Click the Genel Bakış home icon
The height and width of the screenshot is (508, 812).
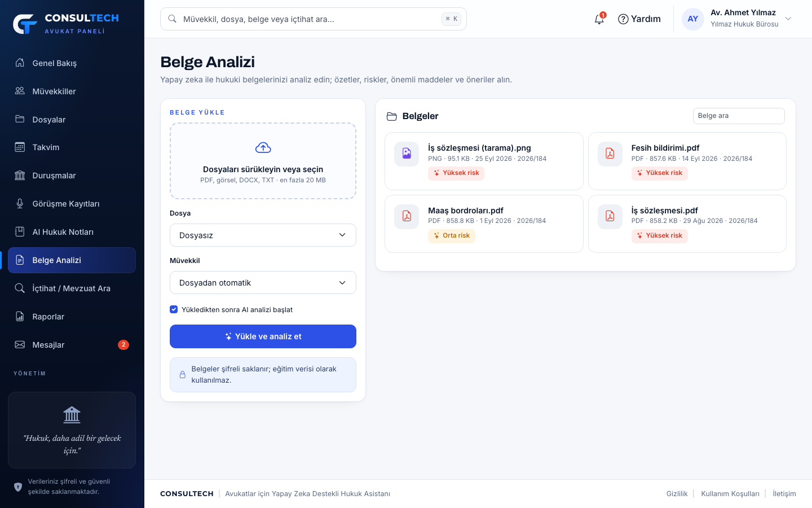[20, 63]
